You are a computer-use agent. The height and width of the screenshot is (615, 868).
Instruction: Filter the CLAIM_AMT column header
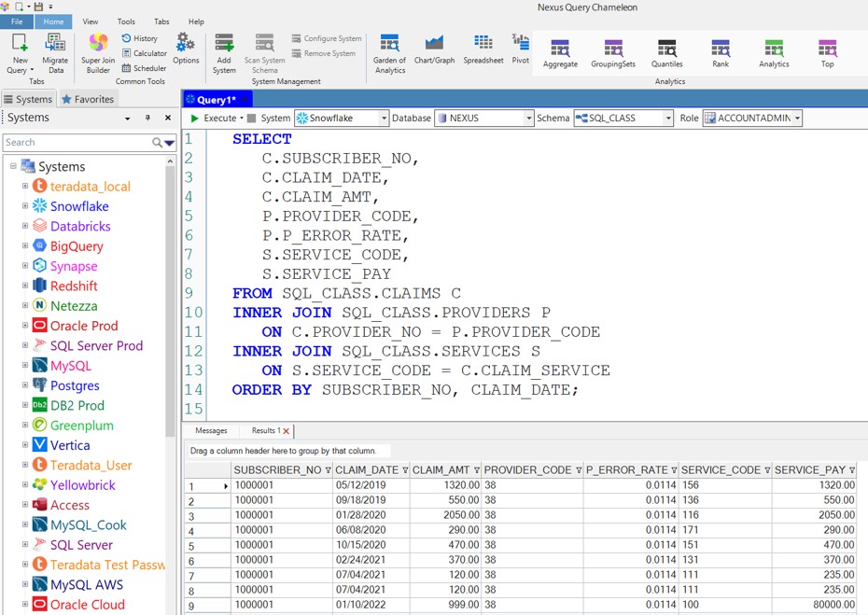click(x=477, y=470)
